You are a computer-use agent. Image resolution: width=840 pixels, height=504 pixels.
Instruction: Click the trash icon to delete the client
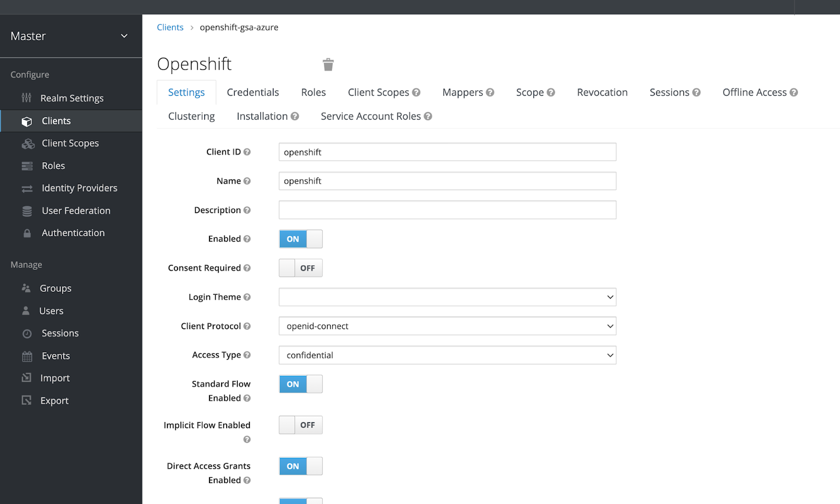328,64
